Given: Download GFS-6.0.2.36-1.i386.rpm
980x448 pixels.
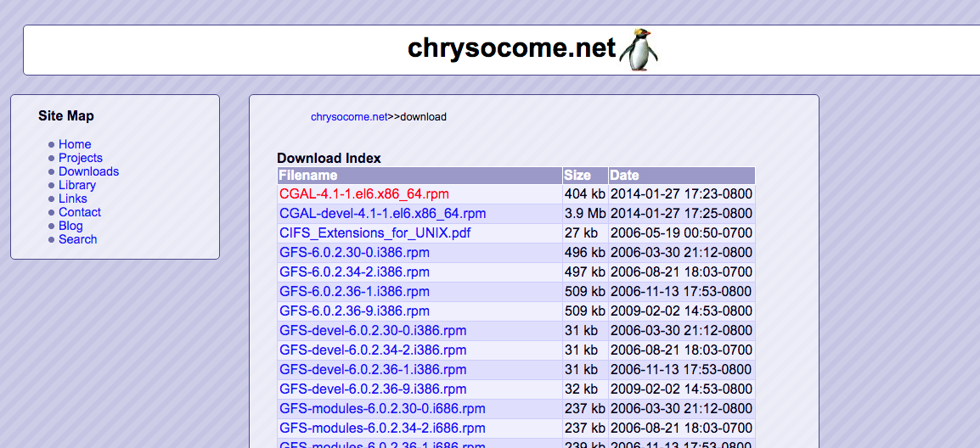Looking at the screenshot, I should click(354, 292).
